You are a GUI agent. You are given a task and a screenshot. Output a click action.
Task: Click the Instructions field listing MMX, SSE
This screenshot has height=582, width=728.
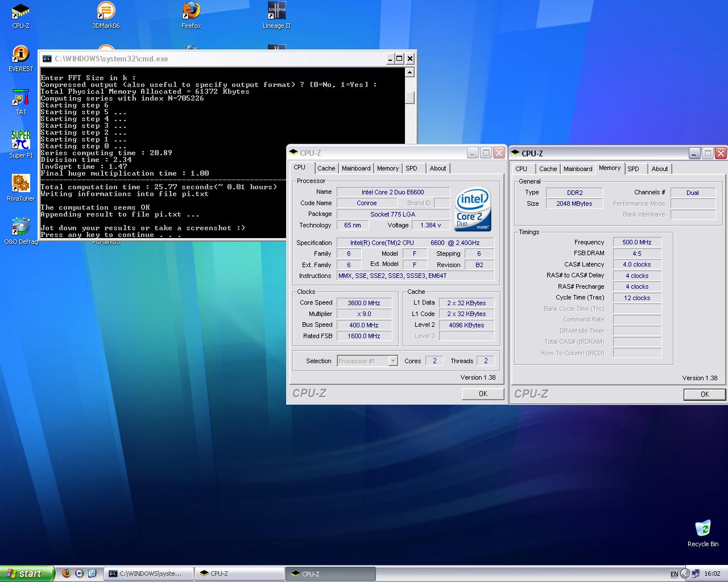(x=416, y=276)
